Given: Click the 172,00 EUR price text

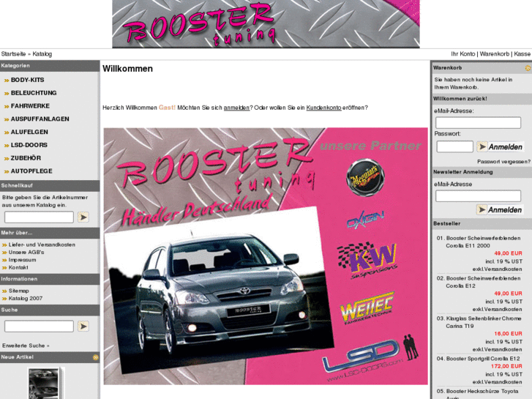Looking at the screenshot, I should [506, 366].
